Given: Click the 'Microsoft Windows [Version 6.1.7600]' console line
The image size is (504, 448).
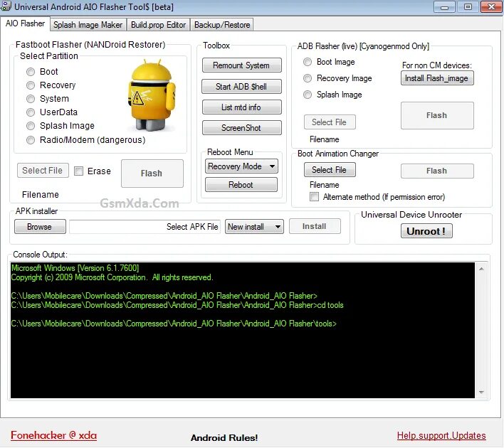Looking at the screenshot, I should (75, 268).
